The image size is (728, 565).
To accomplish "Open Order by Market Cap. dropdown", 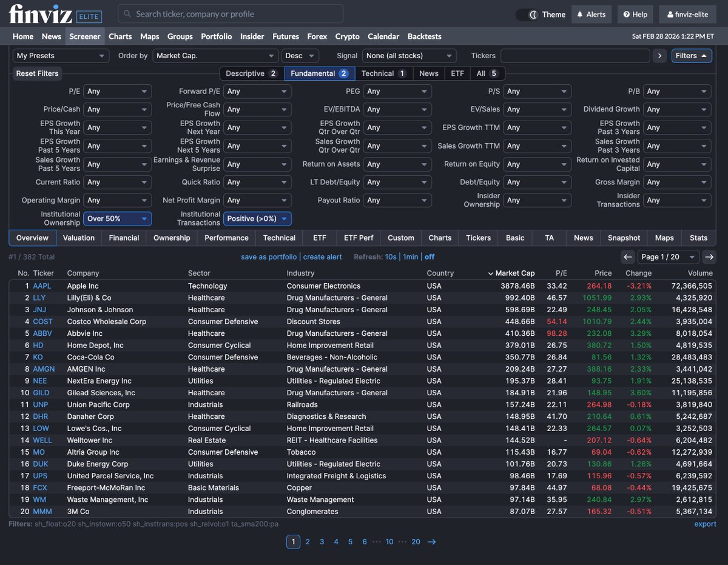I will click(215, 56).
